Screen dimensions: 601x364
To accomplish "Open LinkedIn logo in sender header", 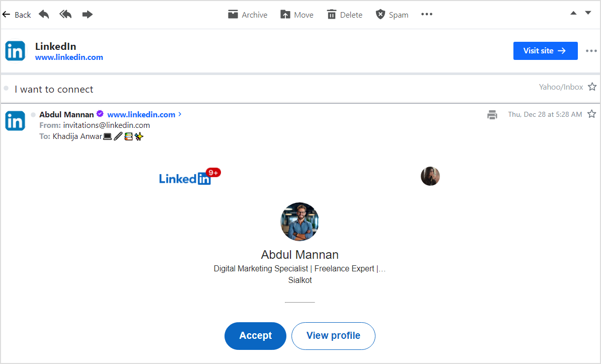I will coord(15,51).
